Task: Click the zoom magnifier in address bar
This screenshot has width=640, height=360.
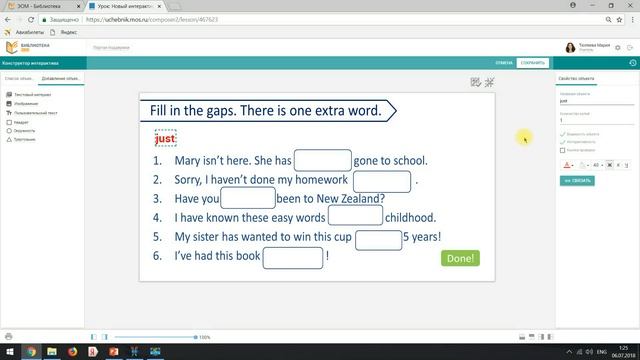Action: (x=608, y=19)
